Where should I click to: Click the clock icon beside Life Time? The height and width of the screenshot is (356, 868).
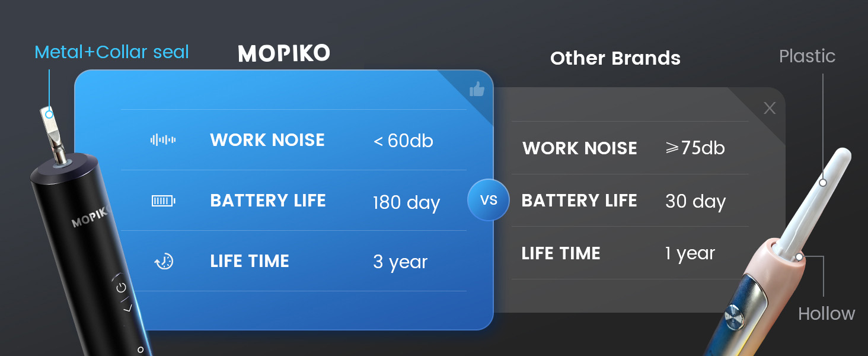point(163,261)
